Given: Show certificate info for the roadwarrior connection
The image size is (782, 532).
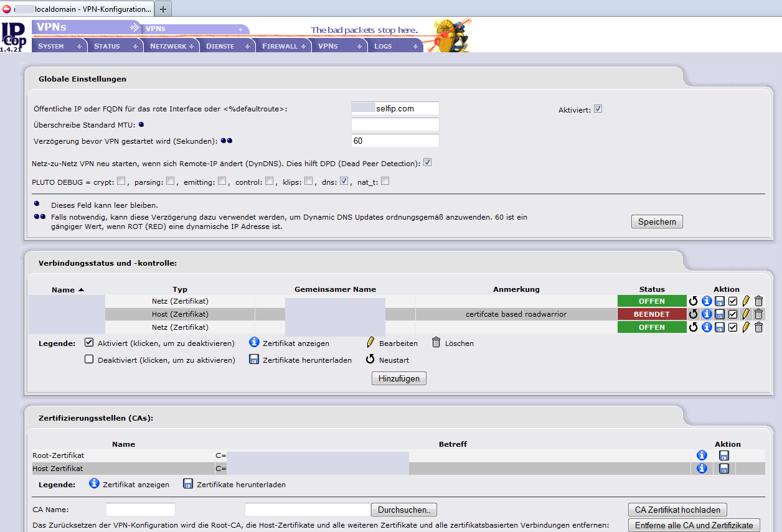Looking at the screenshot, I should tap(707, 314).
